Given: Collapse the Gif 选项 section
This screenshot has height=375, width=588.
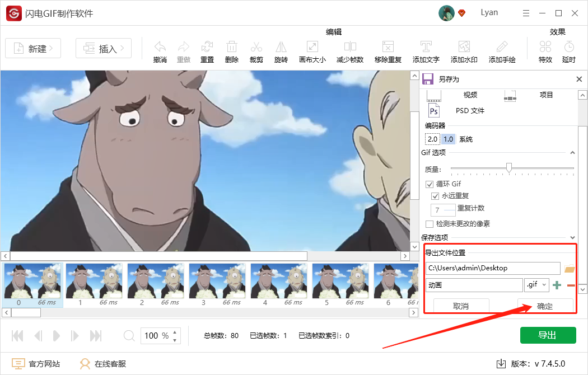Looking at the screenshot, I should 572,152.
